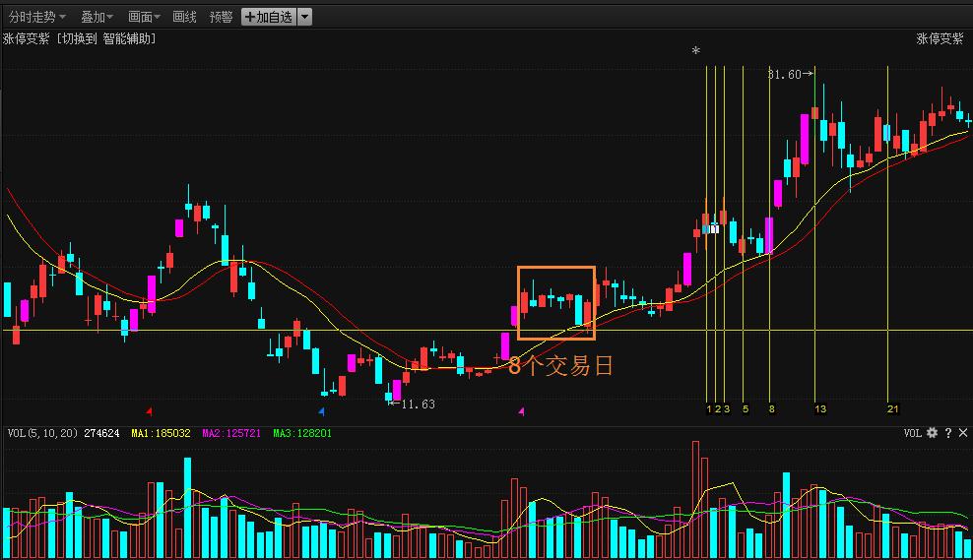The width and height of the screenshot is (973, 560).
Task: Open volume indicator settings gear icon
Action: 932,433
